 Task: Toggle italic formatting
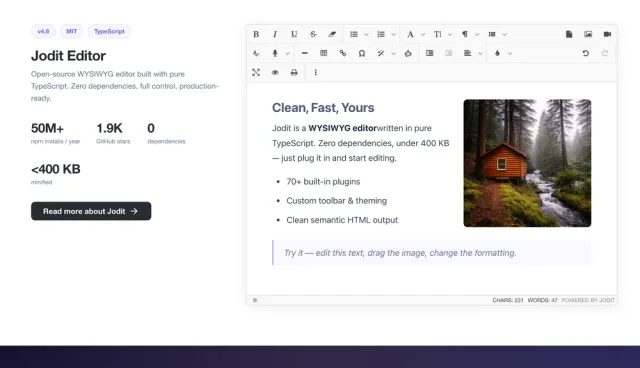(x=275, y=34)
